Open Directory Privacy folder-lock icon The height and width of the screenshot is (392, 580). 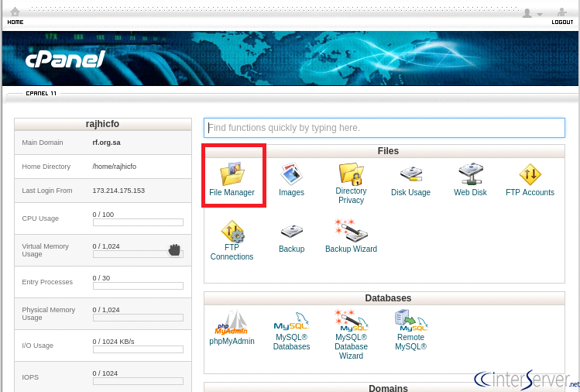point(351,174)
